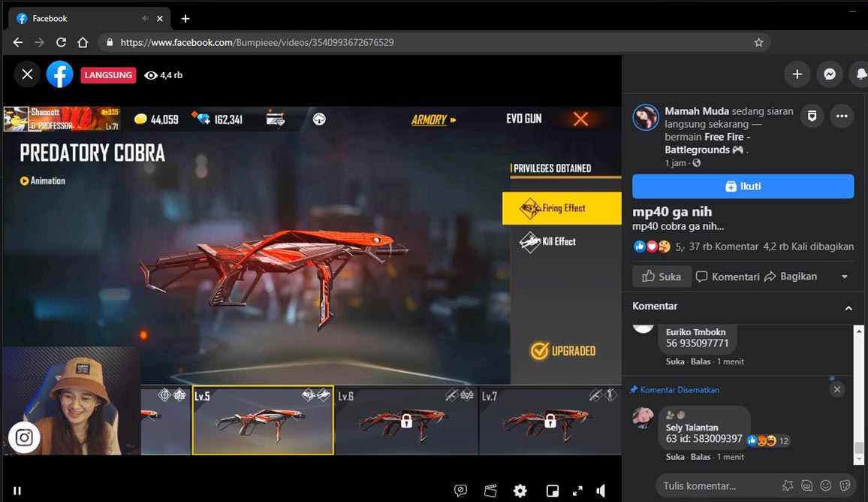Viewport: 868px width, 502px height.
Task: Switch video to picture-in-picture mode
Action: (x=552, y=491)
